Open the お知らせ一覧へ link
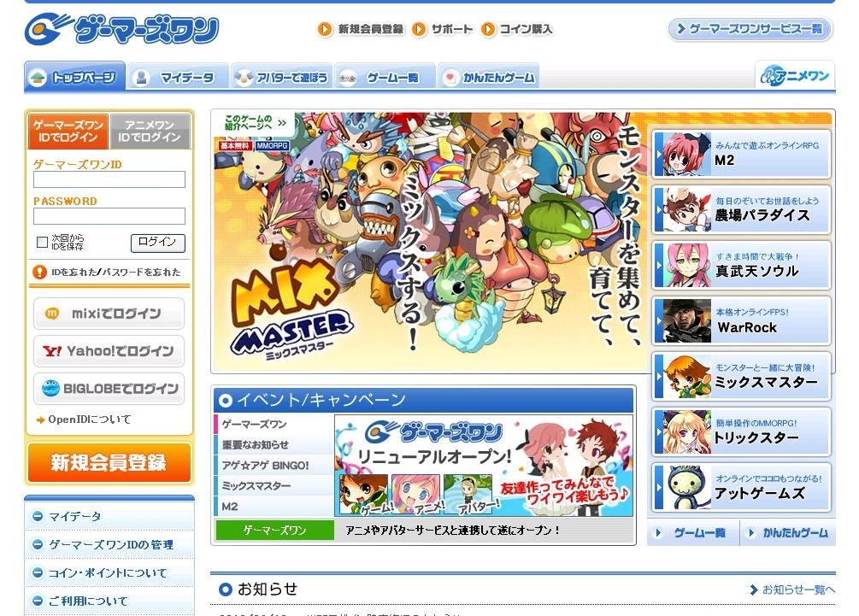This screenshot has height=616, width=859. pyautogui.click(x=792, y=590)
